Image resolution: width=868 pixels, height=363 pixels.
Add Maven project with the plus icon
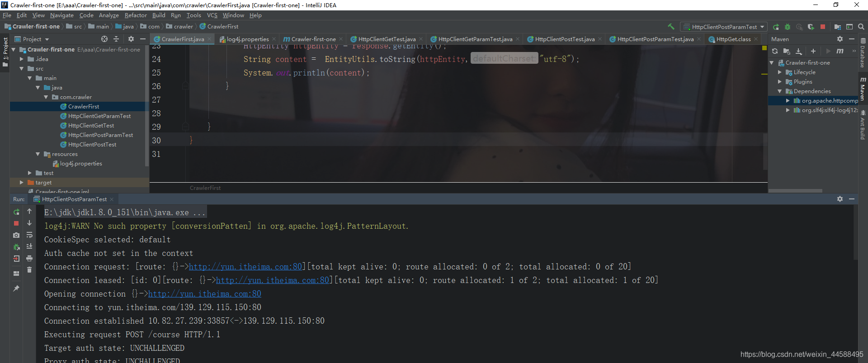813,51
